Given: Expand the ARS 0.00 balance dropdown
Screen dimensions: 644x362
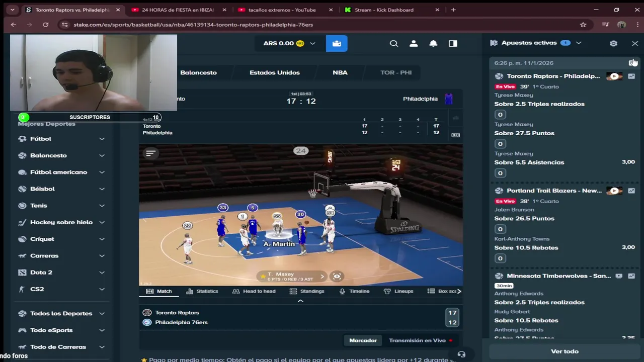Looking at the screenshot, I should 312,43.
